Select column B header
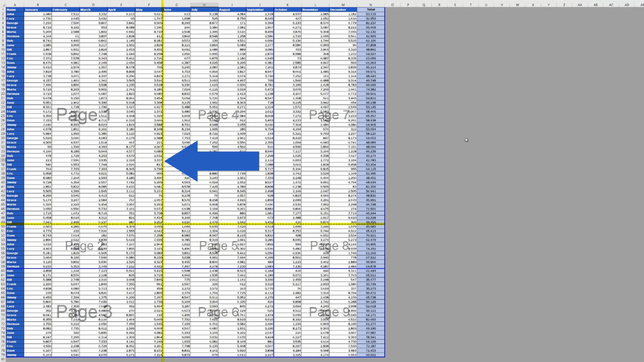Screen dimensions: 644x362 point(38,5)
